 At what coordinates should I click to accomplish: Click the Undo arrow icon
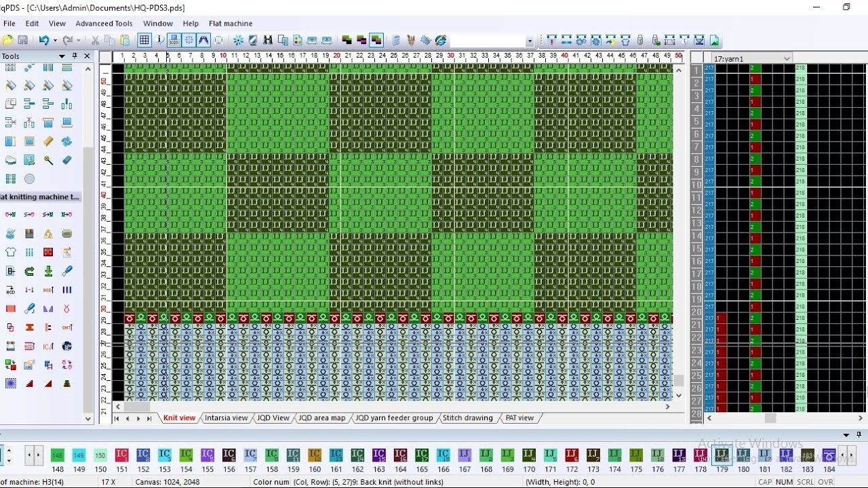(x=43, y=41)
